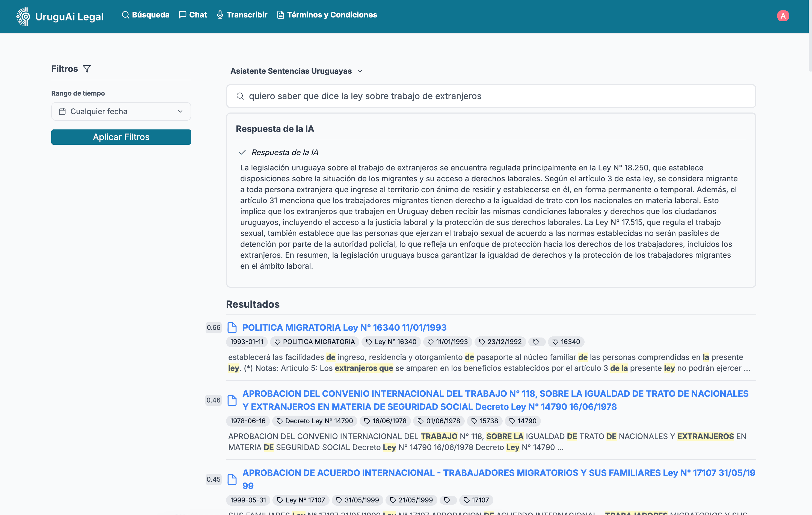Viewport: 812px width, 515px height.
Task: Click Aplicar Filtros button
Action: click(121, 137)
